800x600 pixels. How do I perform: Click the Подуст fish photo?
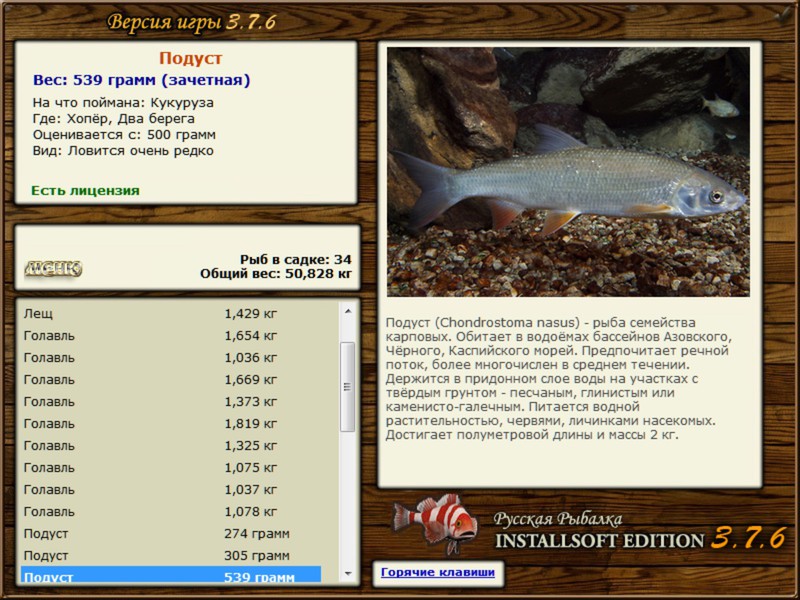pos(568,171)
